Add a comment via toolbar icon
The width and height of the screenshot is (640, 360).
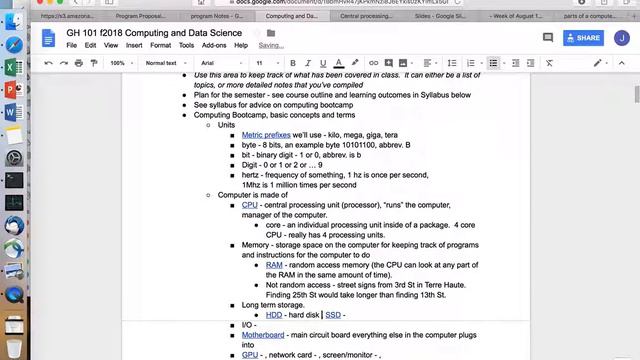(389, 63)
